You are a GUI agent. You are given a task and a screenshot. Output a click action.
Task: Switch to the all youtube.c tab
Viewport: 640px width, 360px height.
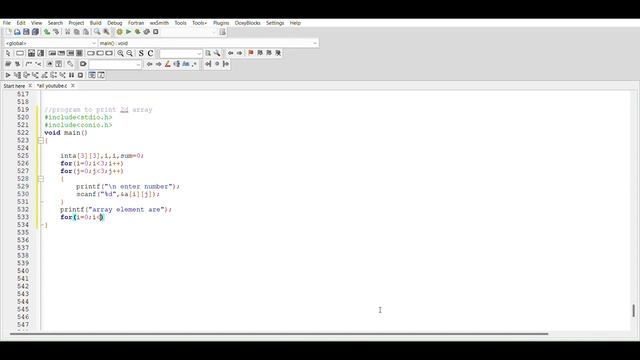coord(52,86)
